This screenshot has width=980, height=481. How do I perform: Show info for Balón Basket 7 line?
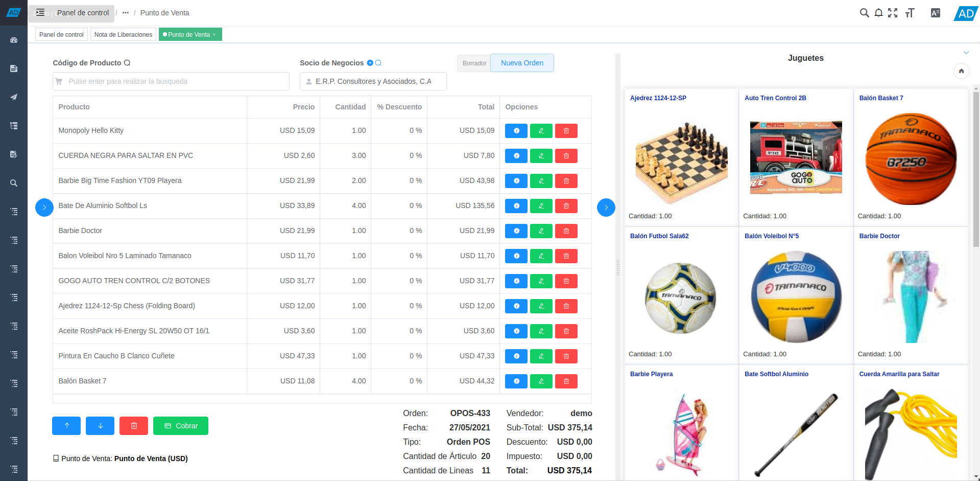coord(516,381)
